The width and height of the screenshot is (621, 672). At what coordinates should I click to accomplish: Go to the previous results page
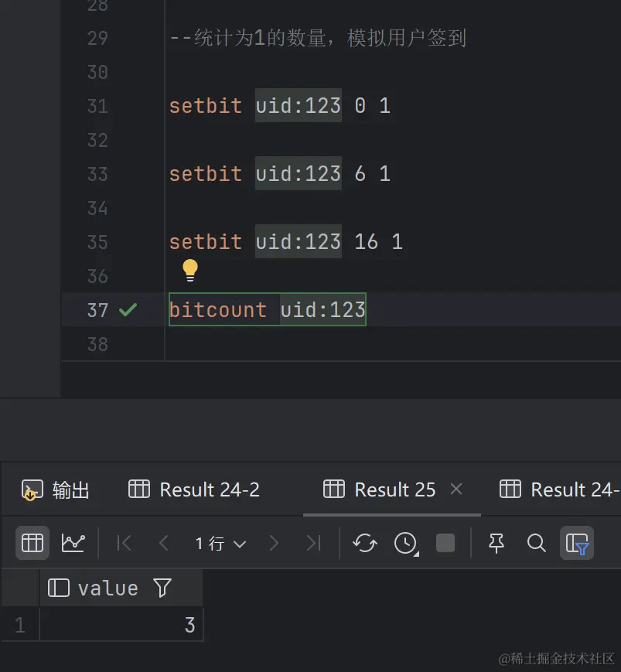coord(163,544)
